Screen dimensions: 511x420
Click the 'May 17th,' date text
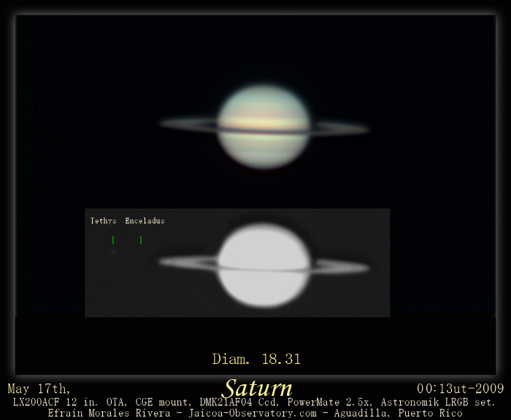coord(39,389)
